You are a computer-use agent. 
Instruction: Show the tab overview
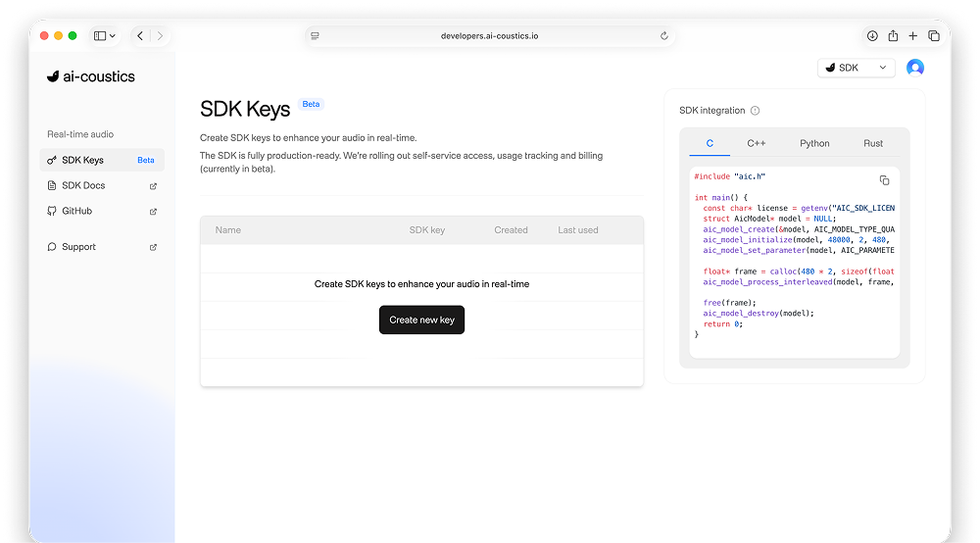click(x=934, y=36)
